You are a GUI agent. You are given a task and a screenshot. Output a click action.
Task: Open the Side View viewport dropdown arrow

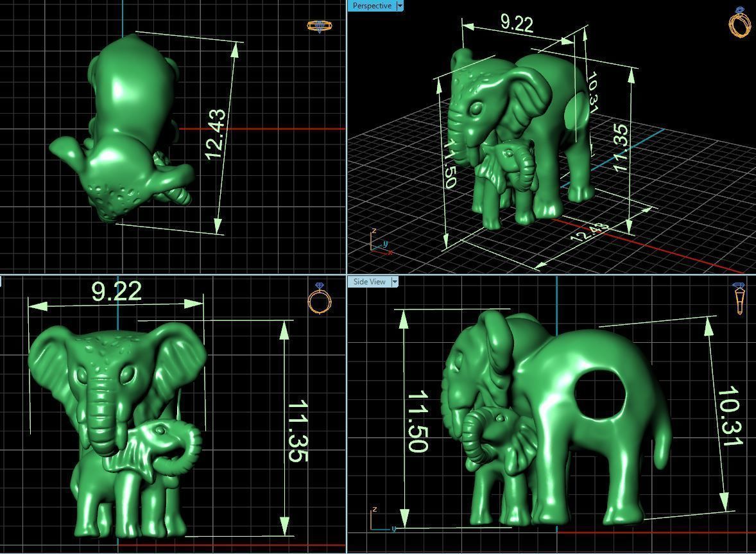[395, 282]
